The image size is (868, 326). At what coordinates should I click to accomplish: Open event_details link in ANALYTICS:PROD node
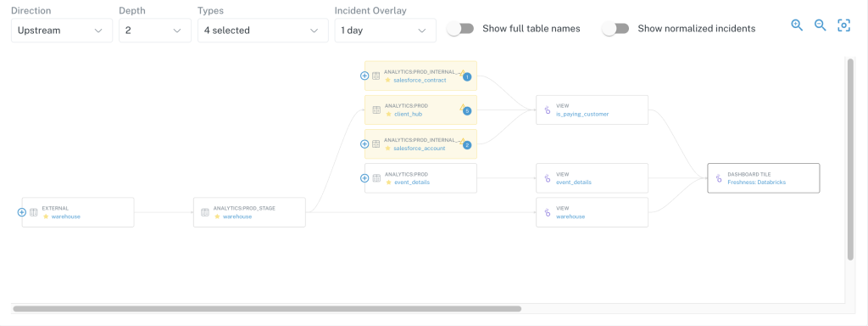(x=411, y=182)
